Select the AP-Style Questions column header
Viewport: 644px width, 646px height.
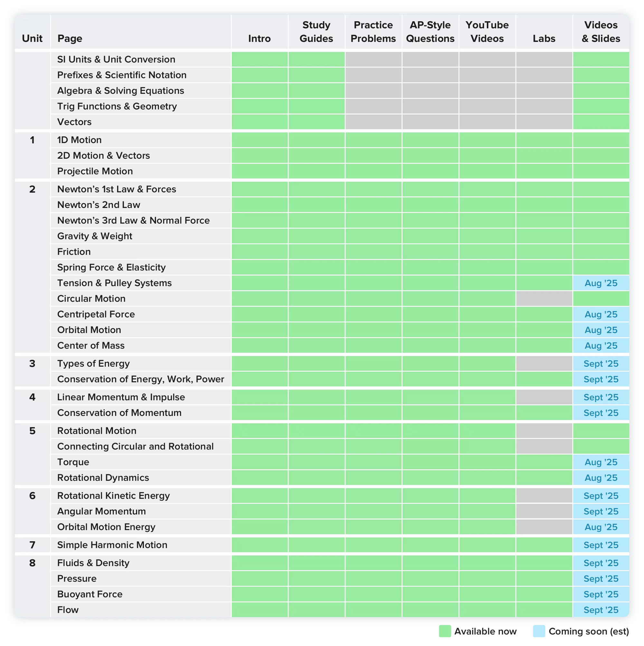coord(430,32)
